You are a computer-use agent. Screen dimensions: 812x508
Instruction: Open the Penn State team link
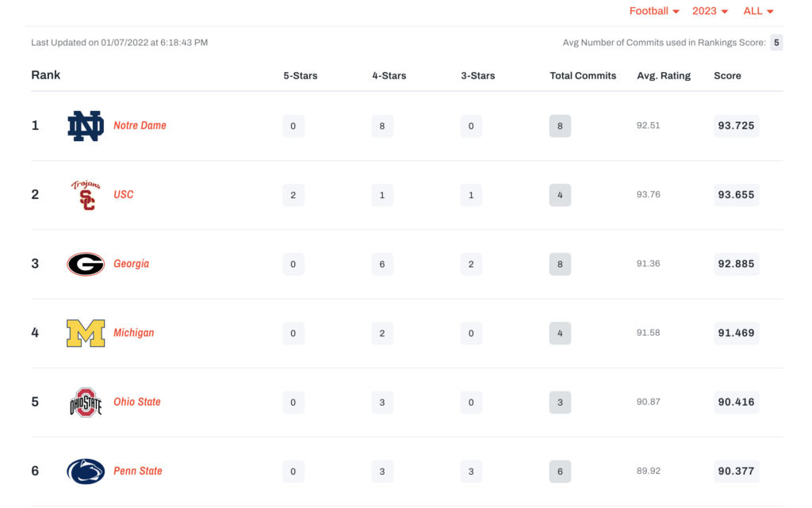[138, 472]
